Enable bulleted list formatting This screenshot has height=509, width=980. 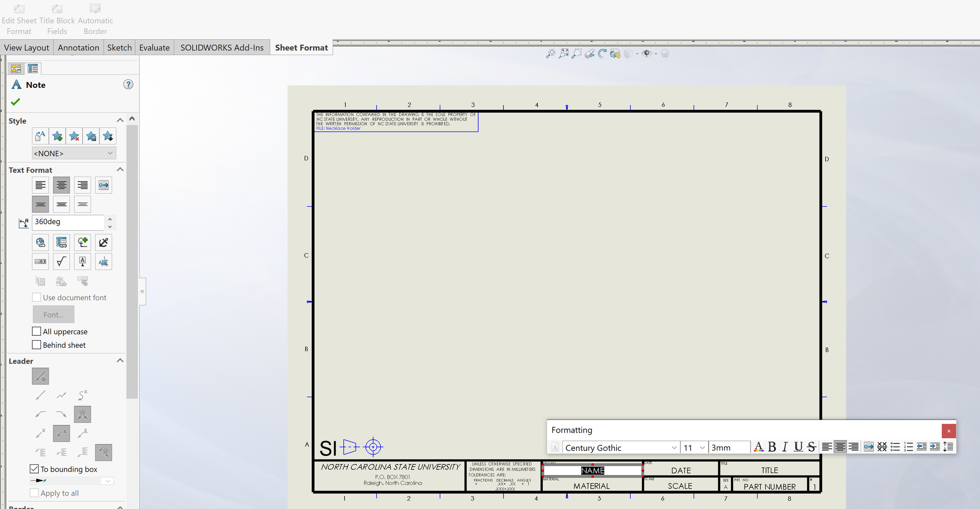(895, 446)
